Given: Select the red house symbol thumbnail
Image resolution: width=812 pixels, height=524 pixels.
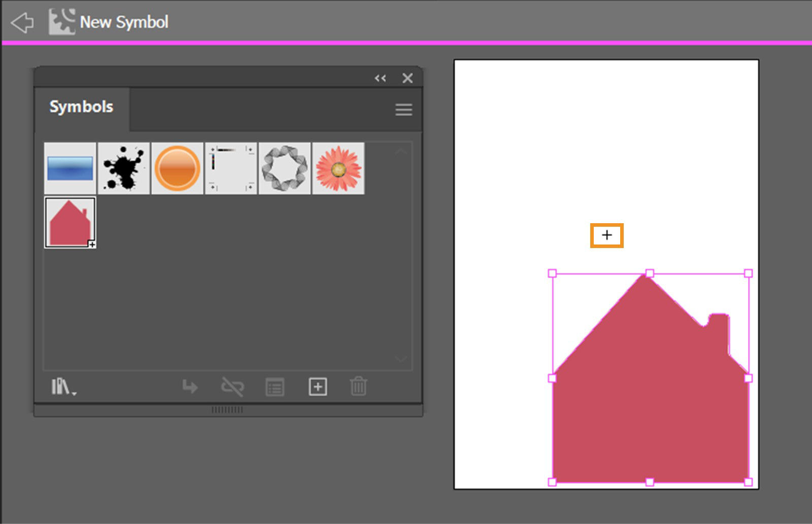Looking at the screenshot, I should point(70,222).
